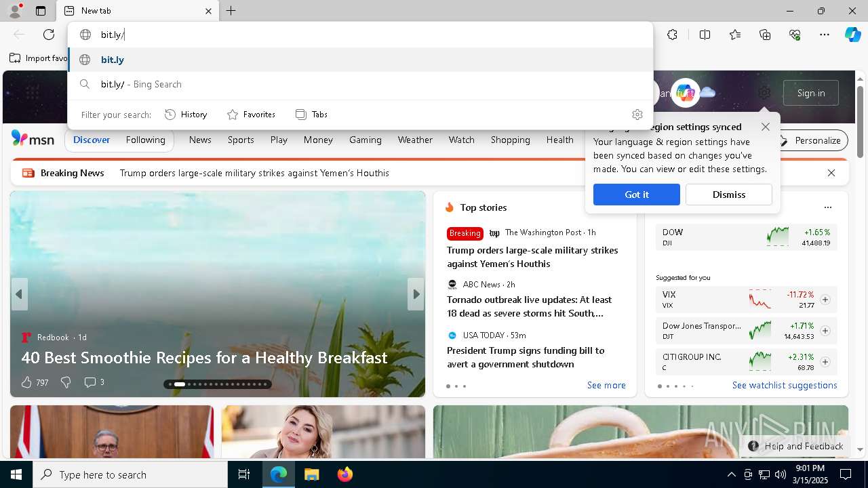This screenshot has width=868, height=488.
Task: Open the Shopping menu item
Action: [510, 140]
